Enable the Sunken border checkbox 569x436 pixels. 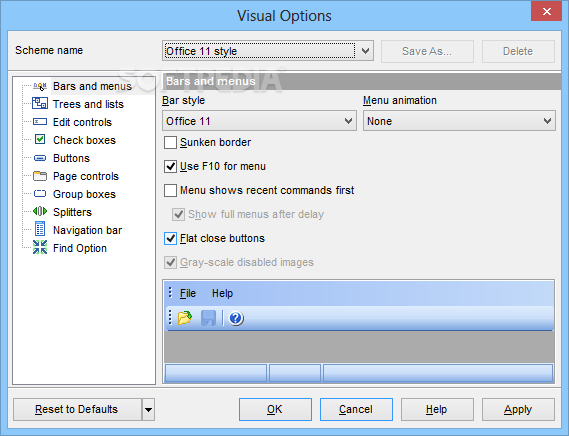171,142
